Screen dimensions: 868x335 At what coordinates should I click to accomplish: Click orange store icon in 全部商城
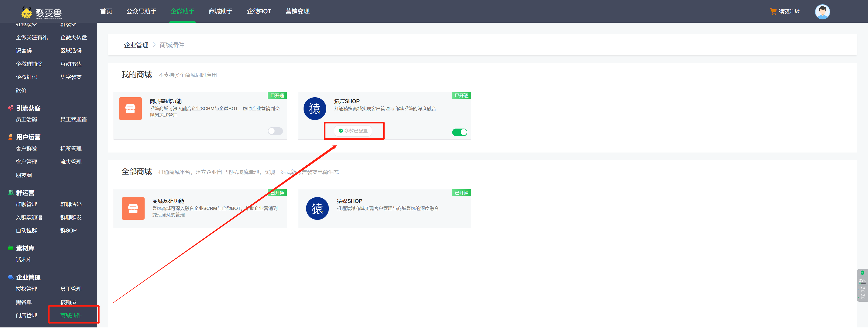coord(133,208)
